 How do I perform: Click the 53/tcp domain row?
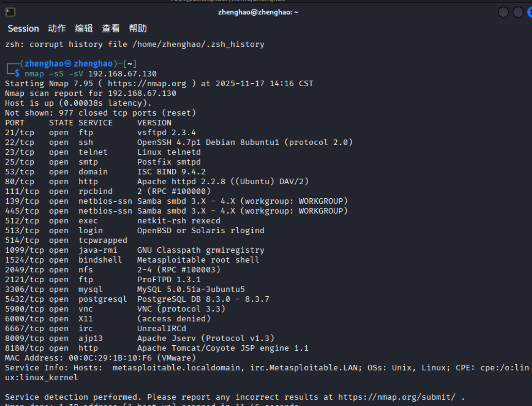pyautogui.click(x=105, y=172)
